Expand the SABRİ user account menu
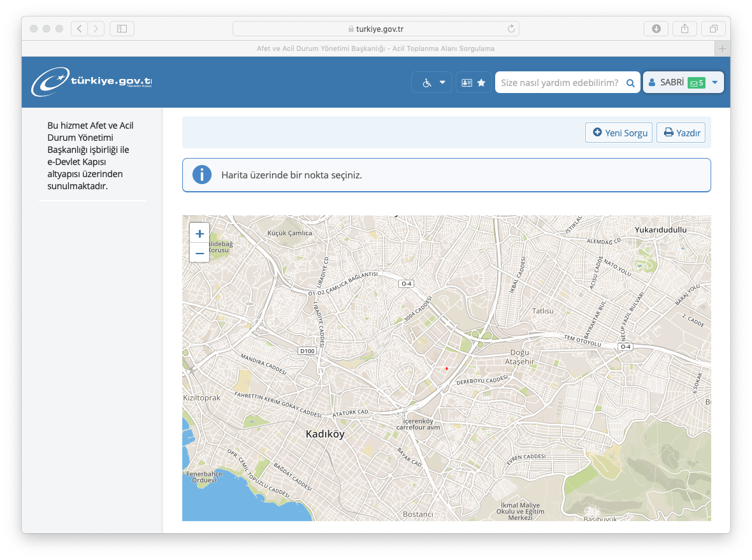The image size is (752, 560). 714,83
